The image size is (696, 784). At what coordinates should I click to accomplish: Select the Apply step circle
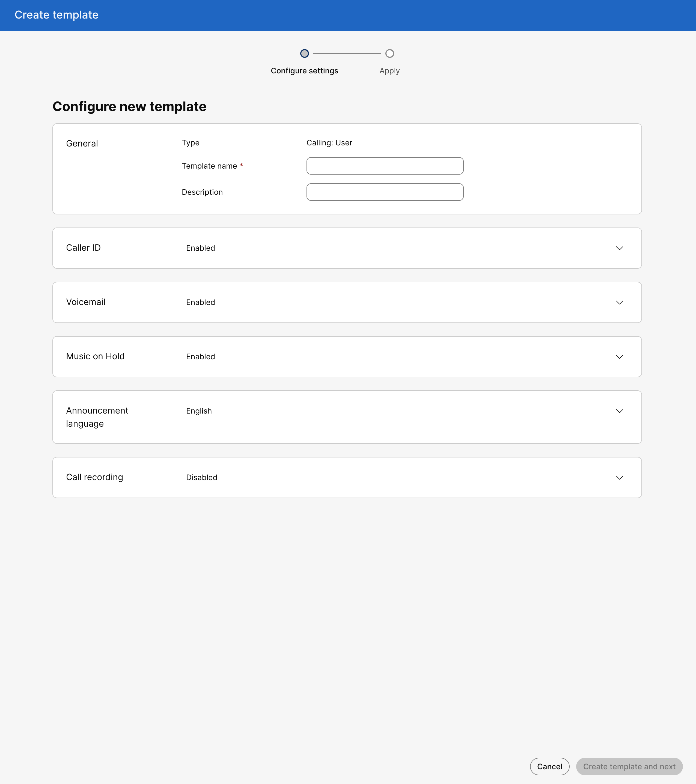pyautogui.click(x=389, y=53)
